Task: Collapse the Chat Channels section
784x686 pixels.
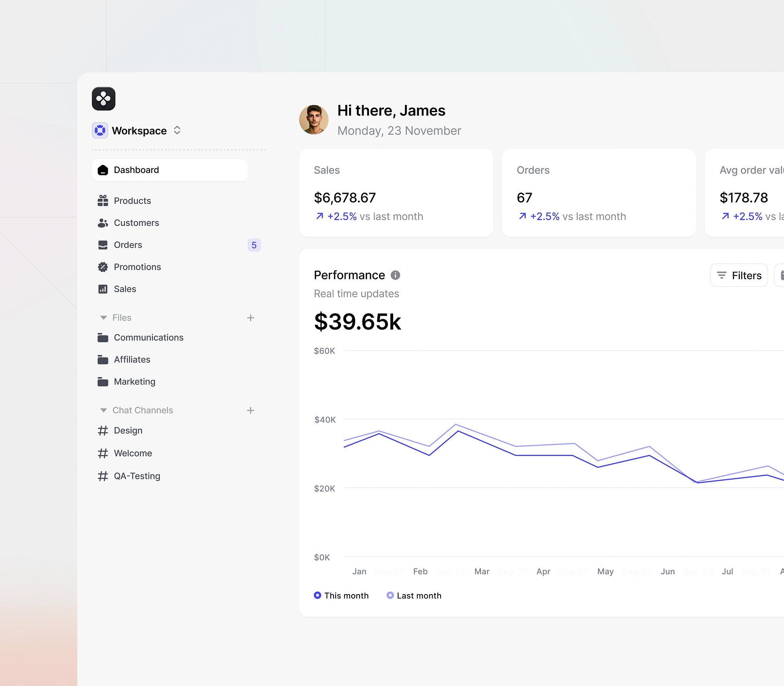Action: 103,410
